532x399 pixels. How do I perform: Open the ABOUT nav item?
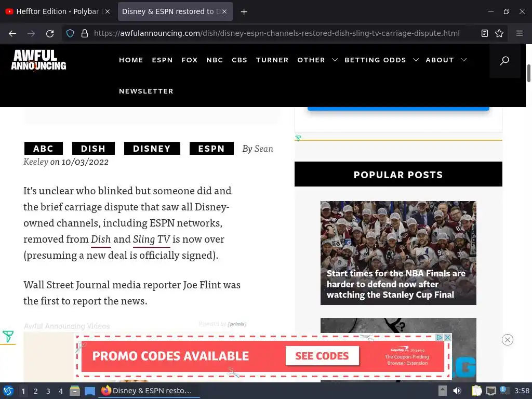[x=440, y=60]
